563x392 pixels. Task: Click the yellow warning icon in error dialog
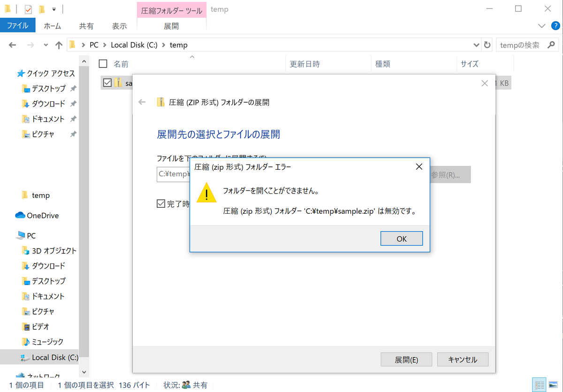(206, 193)
